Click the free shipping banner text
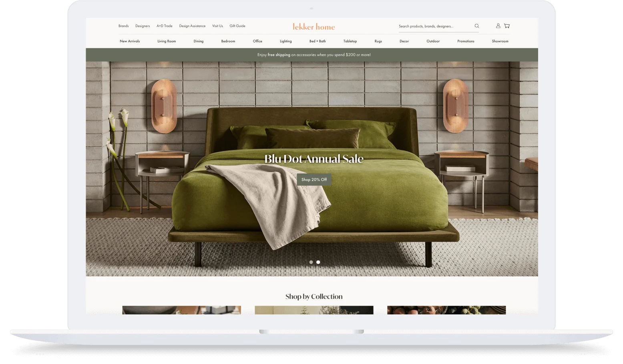Screen dimensions: 623x364 tap(314, 55)
